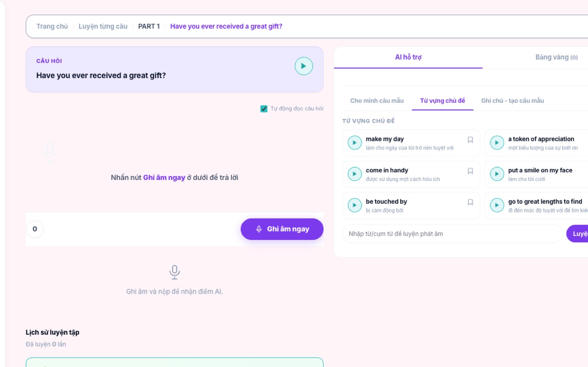Open the 'Cho mình câu mẫu' tab
Viewport: 588px width, 367px height.
point(377,100)
